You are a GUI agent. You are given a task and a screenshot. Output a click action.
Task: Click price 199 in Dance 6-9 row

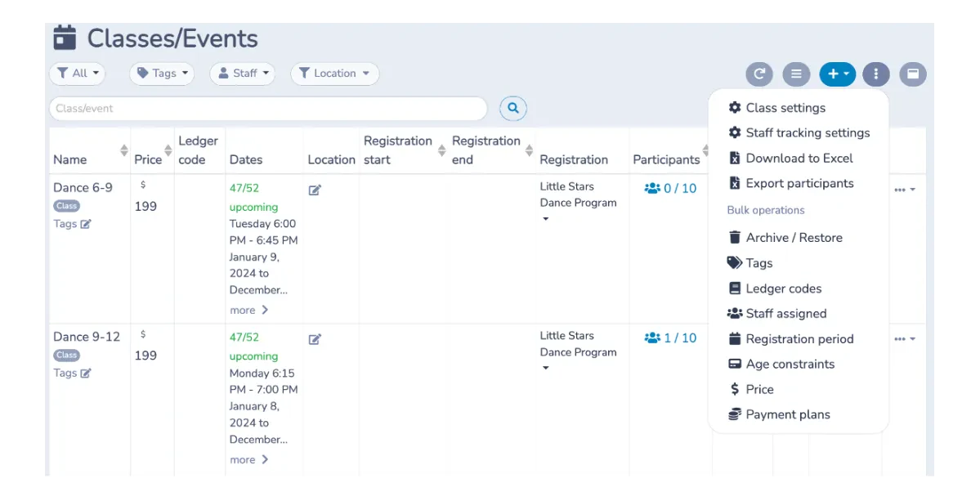click(145, 206)
